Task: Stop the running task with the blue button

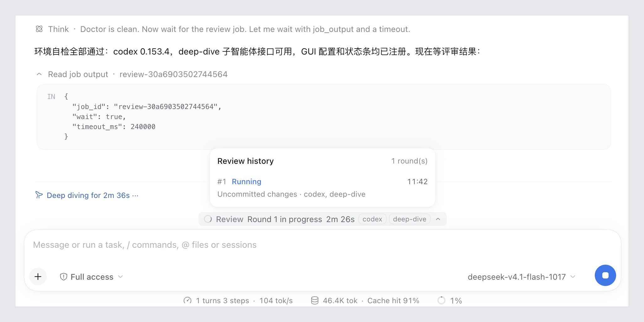Action: [x=605, y=275]
